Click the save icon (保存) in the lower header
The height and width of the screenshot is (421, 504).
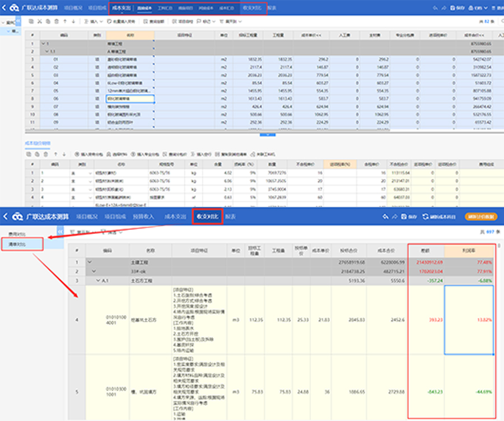click(x=405, y=216)
